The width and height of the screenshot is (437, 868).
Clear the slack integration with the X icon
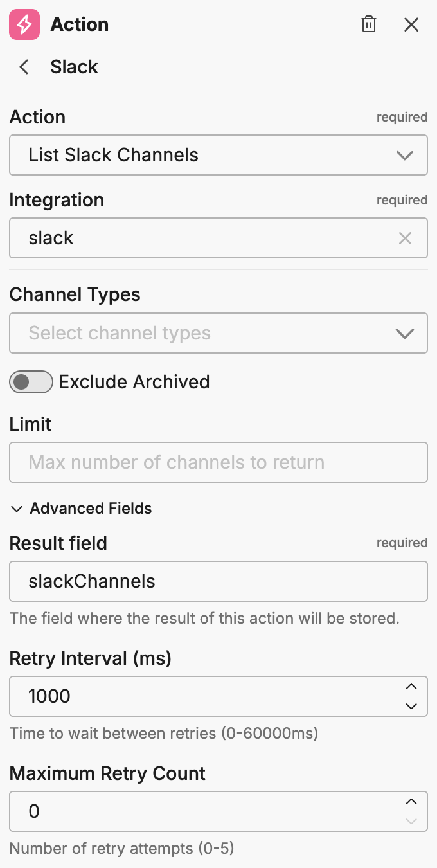tap(405, 239)
